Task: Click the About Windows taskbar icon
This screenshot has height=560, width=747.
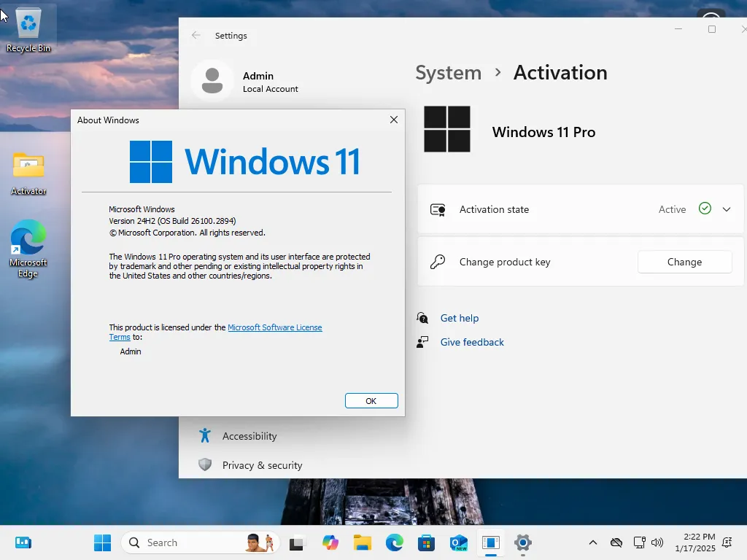Action: (490, 542)
